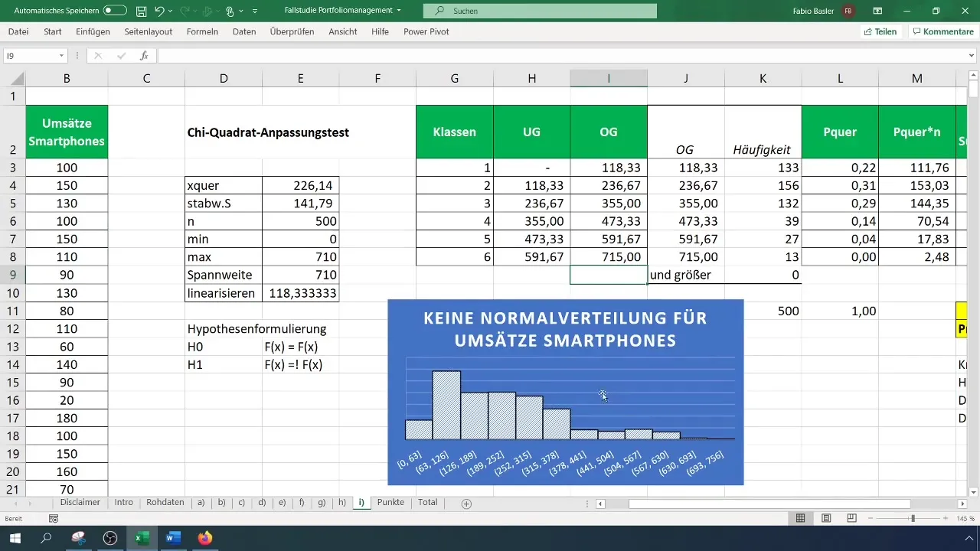Click the Redo arrow icon

(184, 11)
